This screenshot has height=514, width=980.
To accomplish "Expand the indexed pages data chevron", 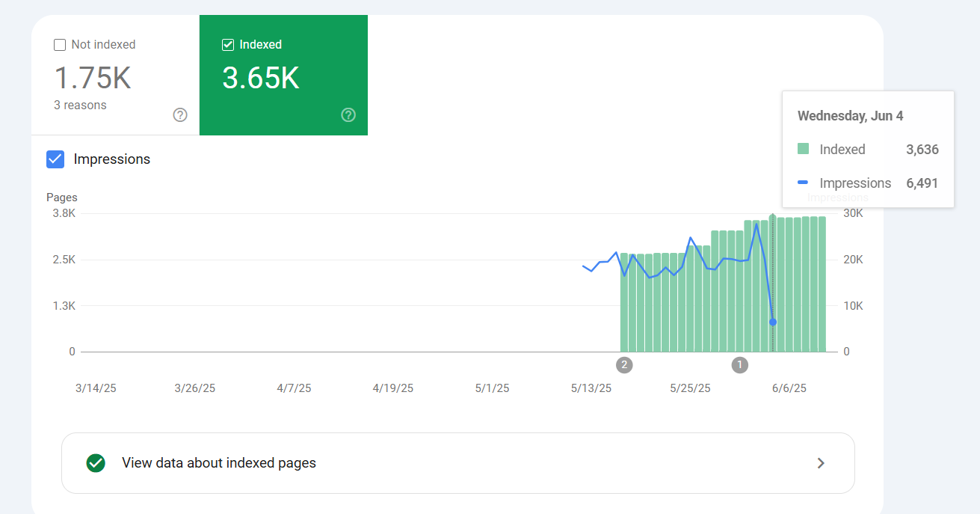I will [821, 463].
